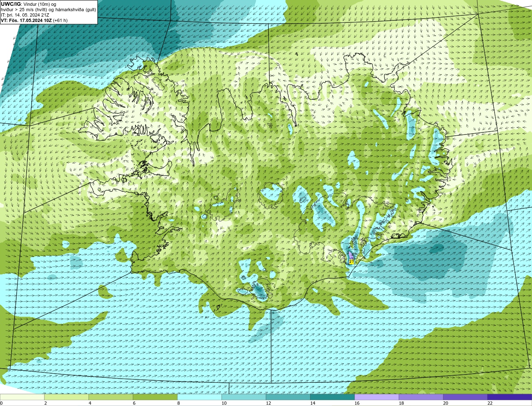Viewport: 532px width, 406px height.
Task: Click the VT: Fös. 17.05.2024 10Z line
Action: pyautogui.click(x=34, y=20)
